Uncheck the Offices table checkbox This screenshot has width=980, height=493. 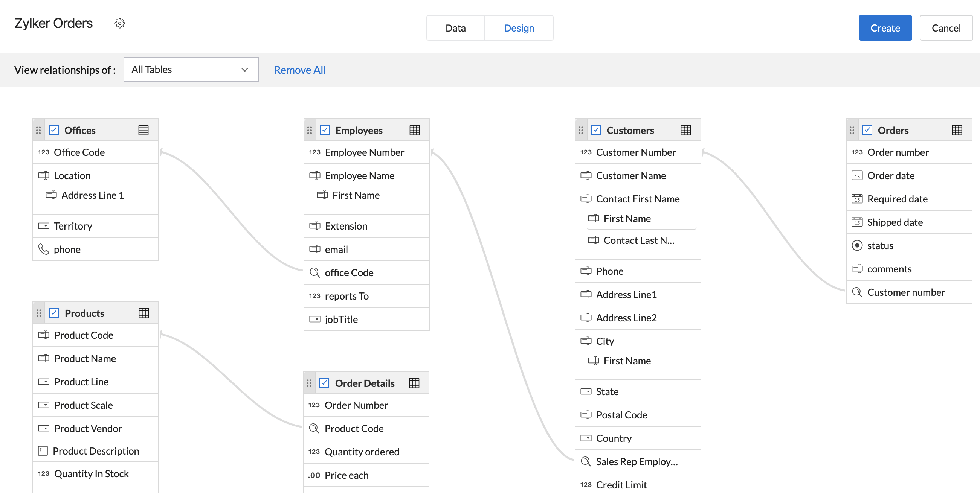[54, 130]
